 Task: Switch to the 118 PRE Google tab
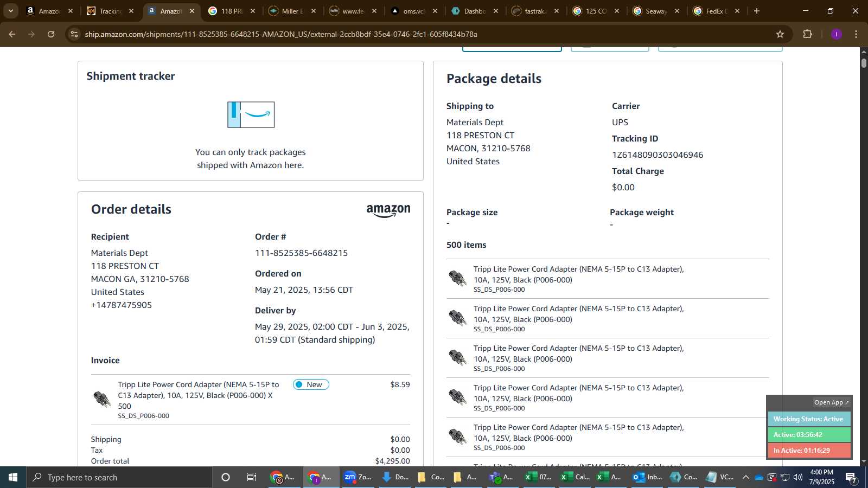click(x=232, y=11)
